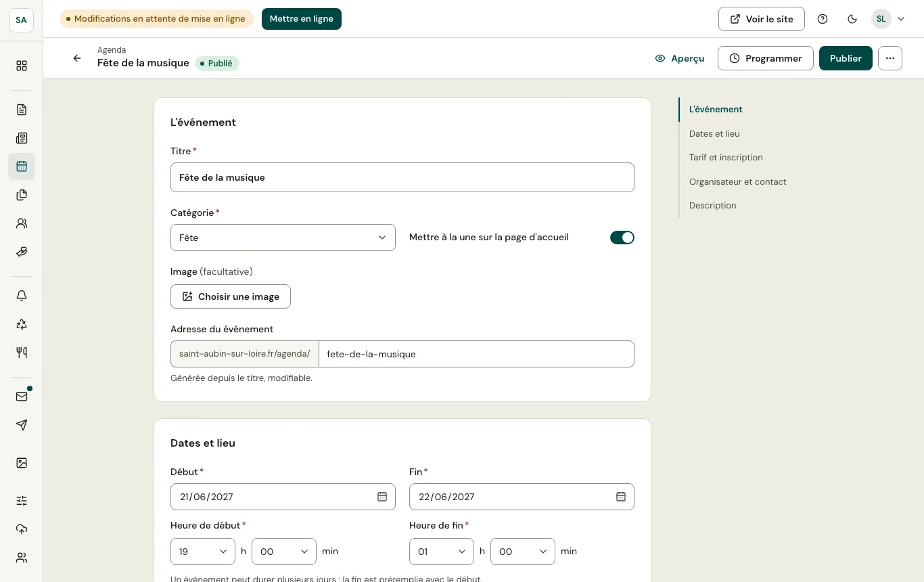Open the newspaper icon in sidebar
Screen dimensions: 924x582
coord(22,138)
